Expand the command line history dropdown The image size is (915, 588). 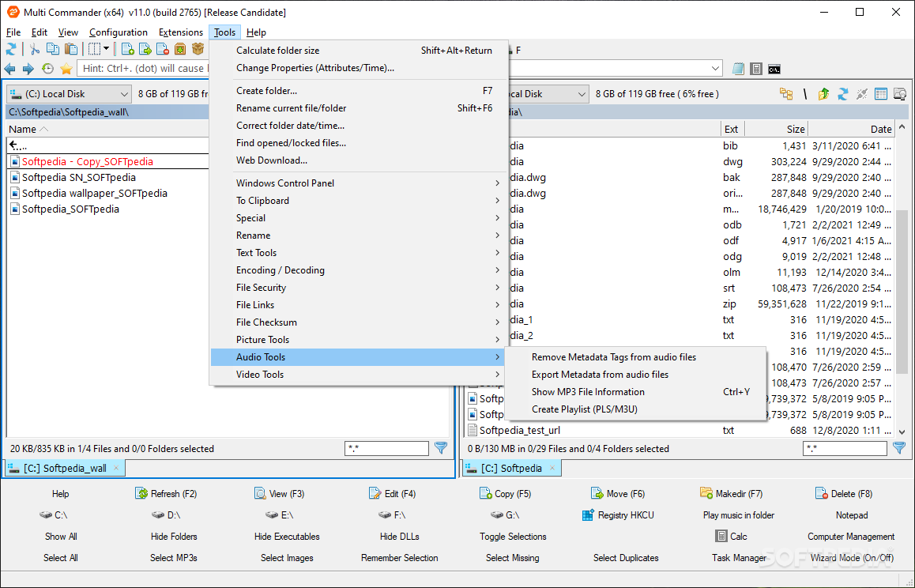(x=715, y=68)
